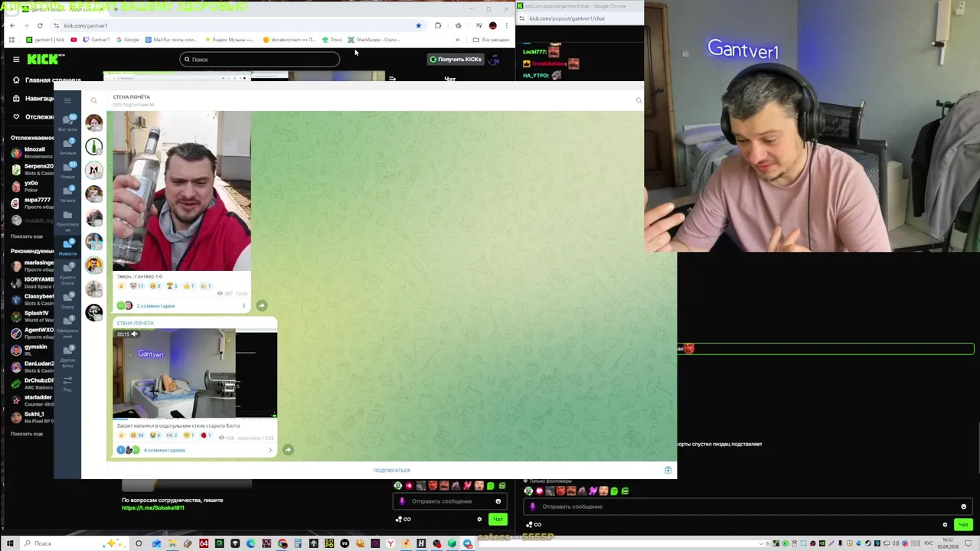980x551 pixels.
Task: Click Telegram link t.me/Sobaka1811
Action: (x=152, y=507)
